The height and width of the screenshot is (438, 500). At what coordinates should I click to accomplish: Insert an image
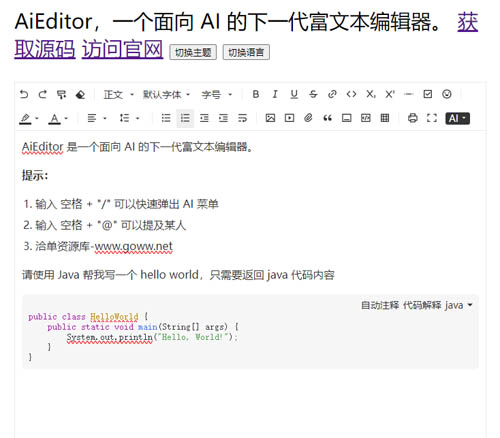[270, 118]
